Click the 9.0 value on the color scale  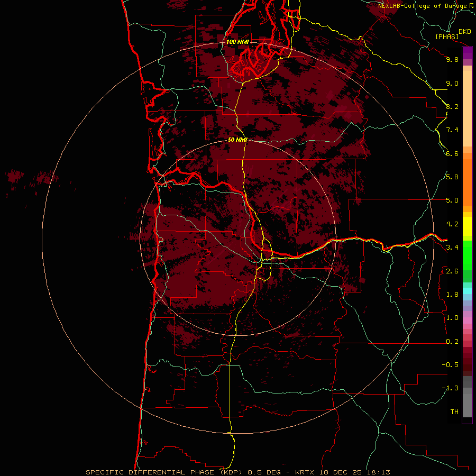click(x=452, y=83)
